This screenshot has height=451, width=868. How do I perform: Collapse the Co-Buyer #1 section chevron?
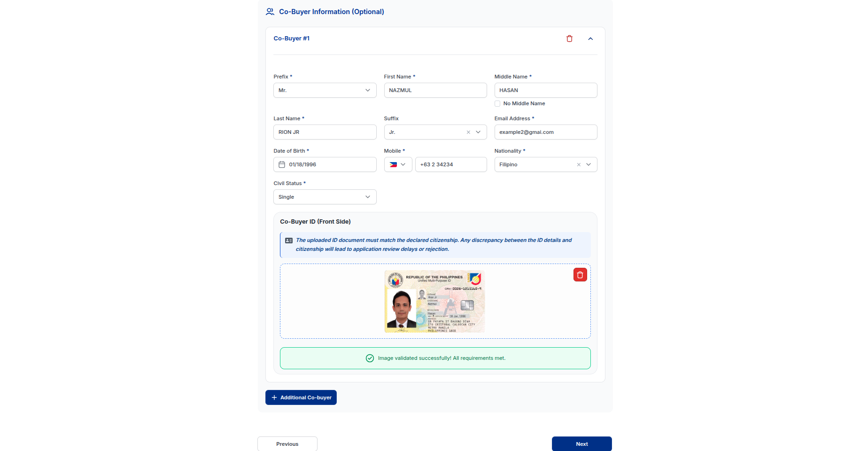pyautogui.click(x=590, y=39)
